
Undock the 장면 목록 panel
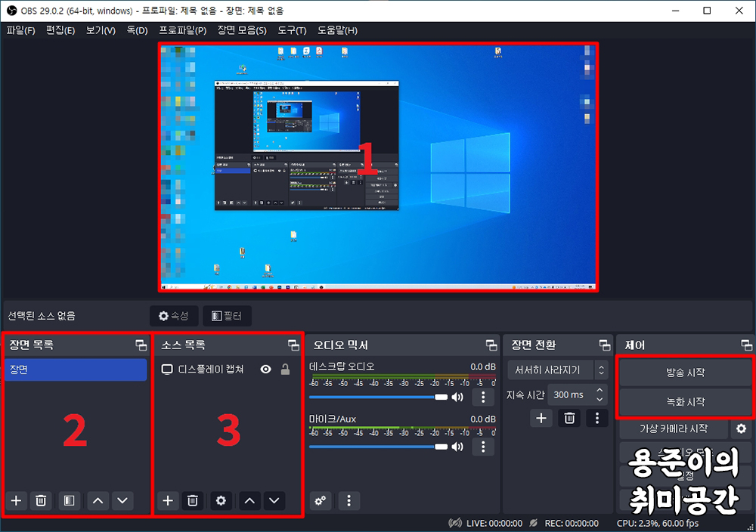pos(141,345)
